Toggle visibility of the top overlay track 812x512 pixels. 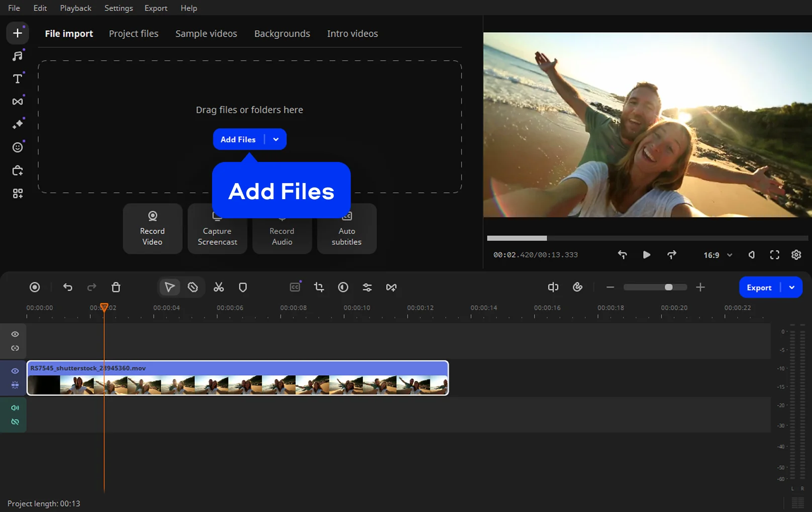[15, 334]
